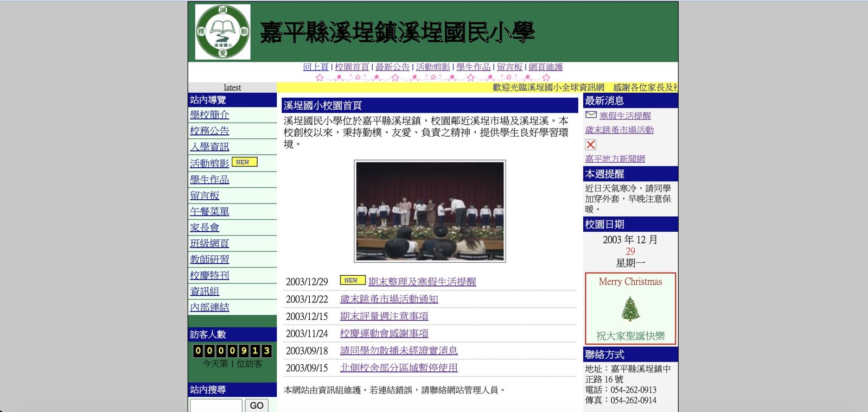The width and height of the screenshot is (868, 412).
Task: Open 入學資訊 in sidebar
Action: pos(209,147)
